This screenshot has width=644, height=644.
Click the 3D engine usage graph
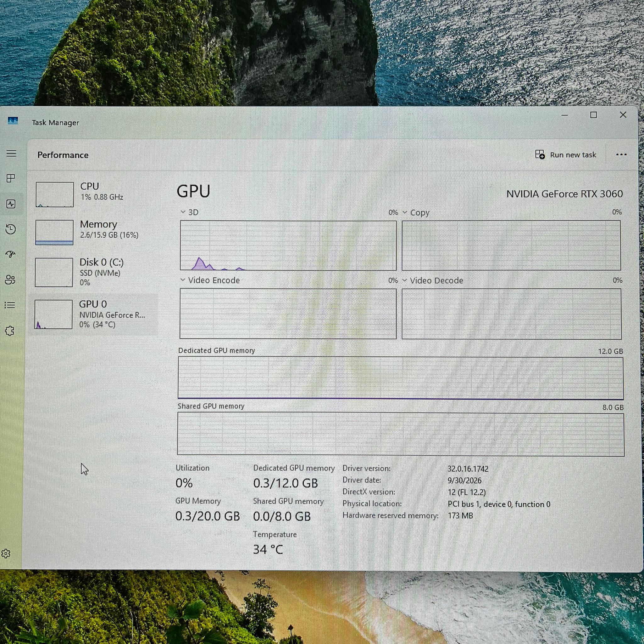(x=288, y=245)
